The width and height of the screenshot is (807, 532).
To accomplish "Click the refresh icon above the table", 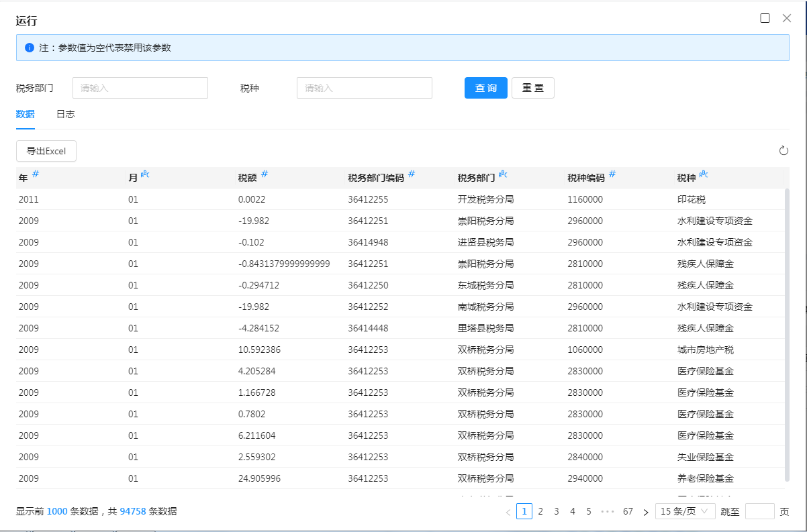I will click(783, 151).
